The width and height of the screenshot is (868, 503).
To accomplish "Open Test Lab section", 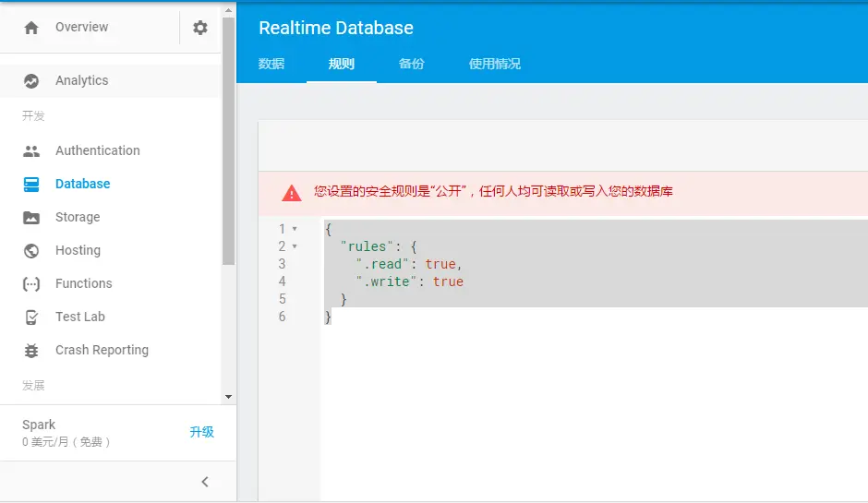I will pyautogui.click(x=80, y=317).
